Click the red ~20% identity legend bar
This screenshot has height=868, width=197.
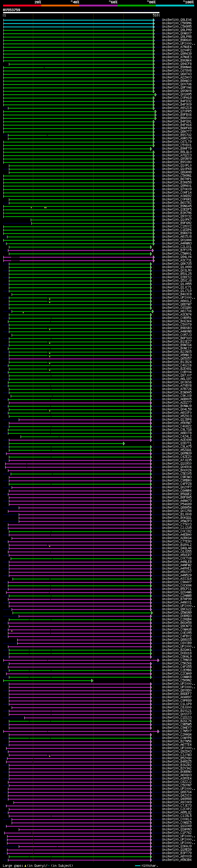[x=22, y=6]
